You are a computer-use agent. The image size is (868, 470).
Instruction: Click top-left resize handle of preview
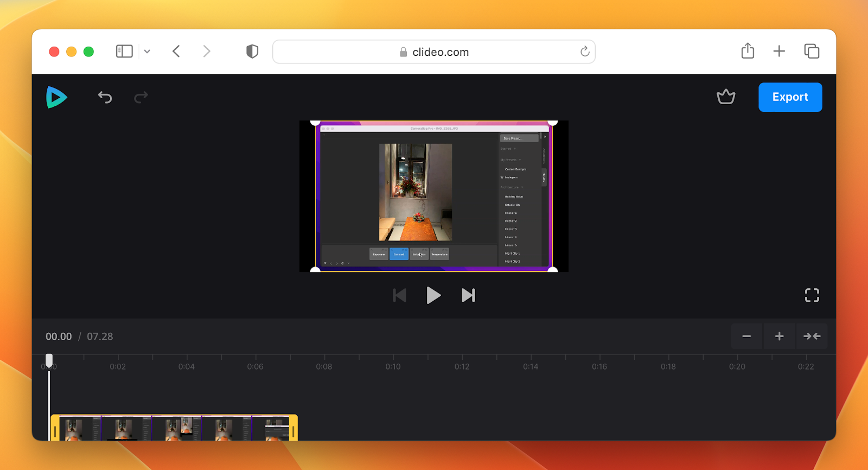pos(315,123)
